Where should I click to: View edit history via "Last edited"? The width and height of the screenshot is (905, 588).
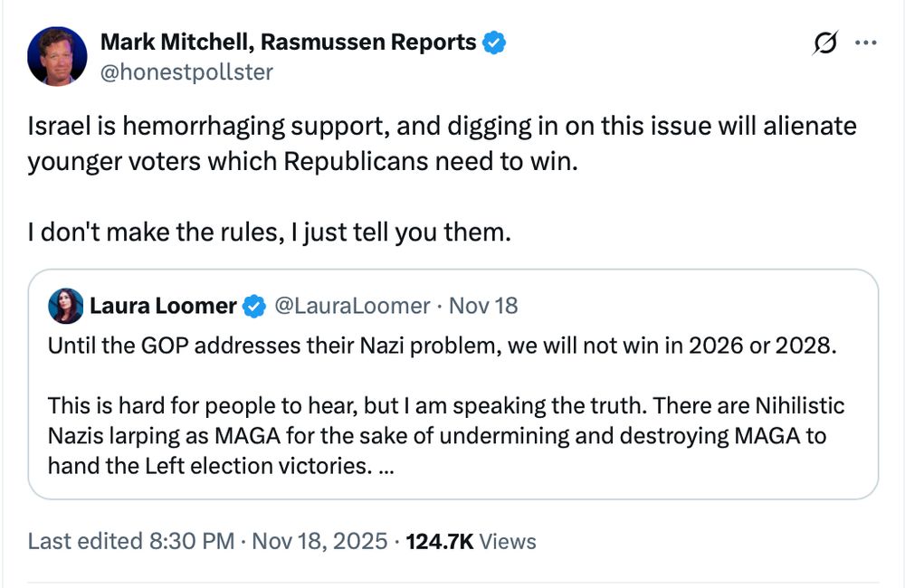pos(86,541)
